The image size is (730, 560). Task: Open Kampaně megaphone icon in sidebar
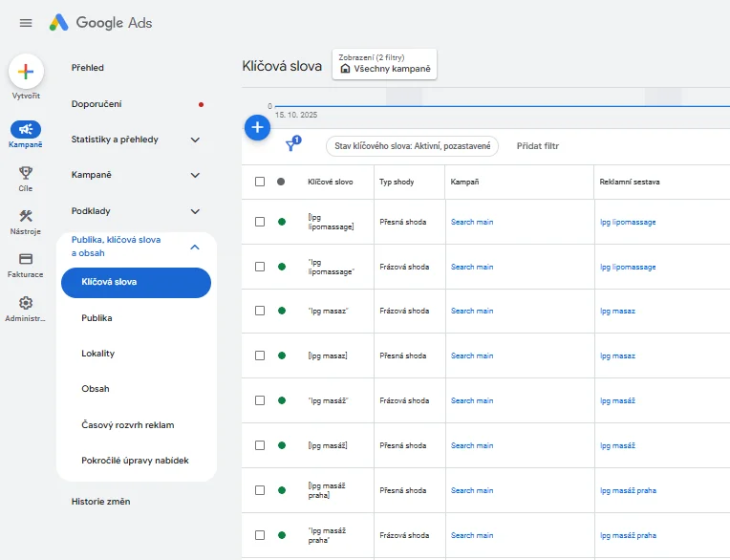pos(26,130)
